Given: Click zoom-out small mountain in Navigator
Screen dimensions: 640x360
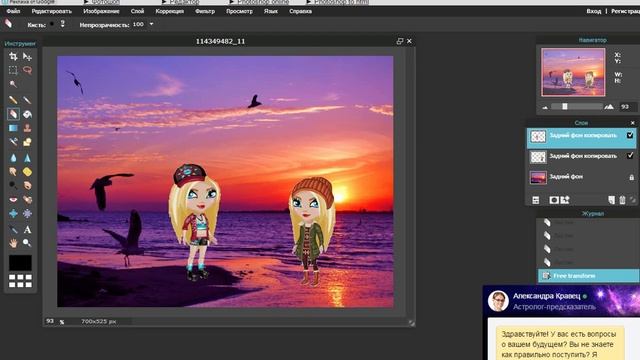Looking at the screenshot, I should (x=545, y=107).
